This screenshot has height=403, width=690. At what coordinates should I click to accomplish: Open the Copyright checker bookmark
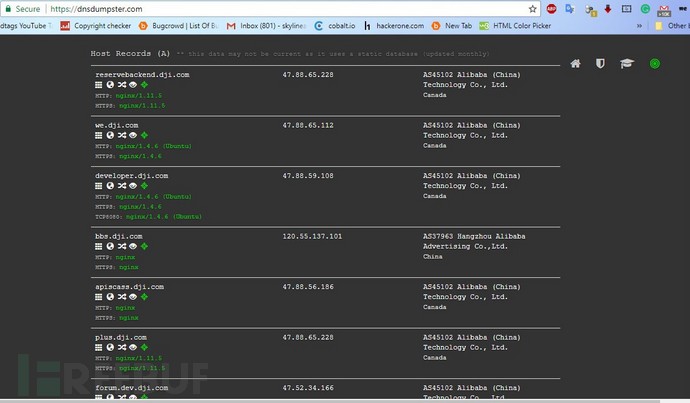96,26
